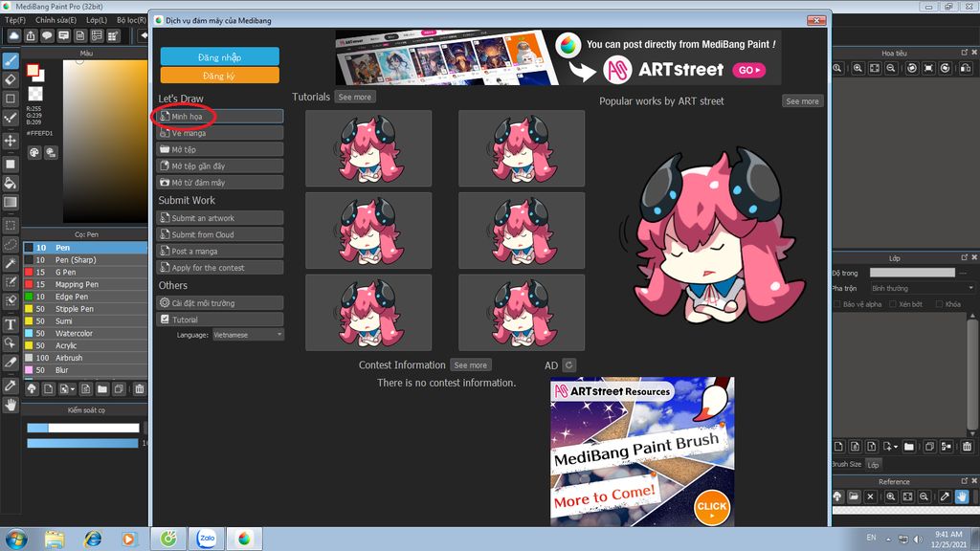Select the Brush tool in left toolbar
Screen dimensions: 980x551
[11, 61]
